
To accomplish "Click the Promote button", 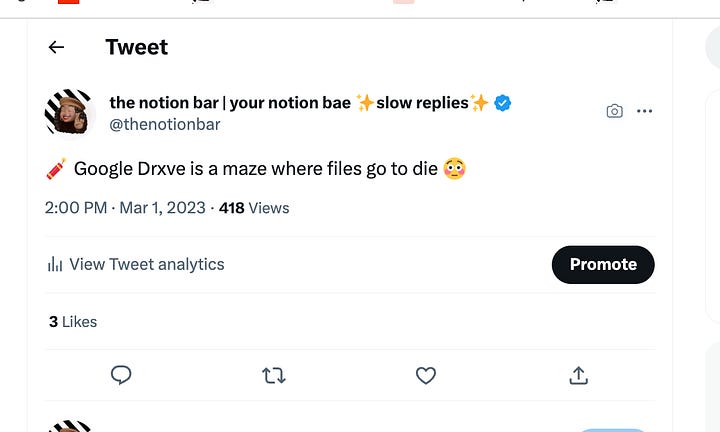I will pyautogui.click(x=603, y=264).
